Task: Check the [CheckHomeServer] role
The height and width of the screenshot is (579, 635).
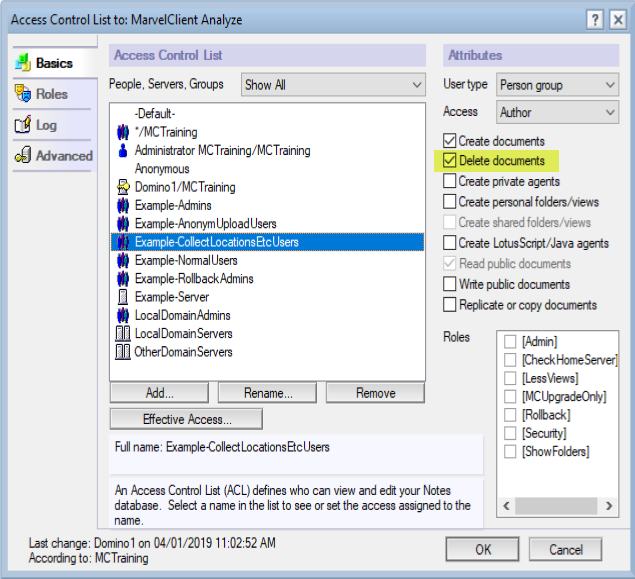Action: [x=510, y=360]
